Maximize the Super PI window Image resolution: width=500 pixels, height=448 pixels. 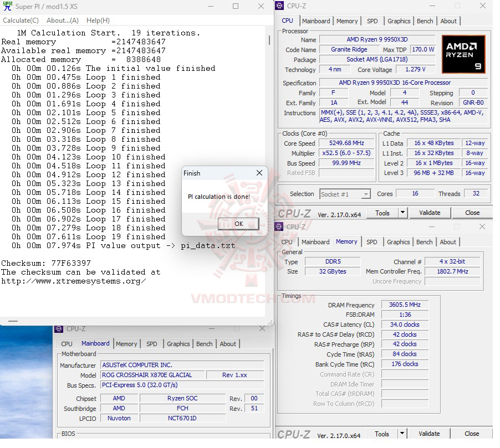coord(236,7)
